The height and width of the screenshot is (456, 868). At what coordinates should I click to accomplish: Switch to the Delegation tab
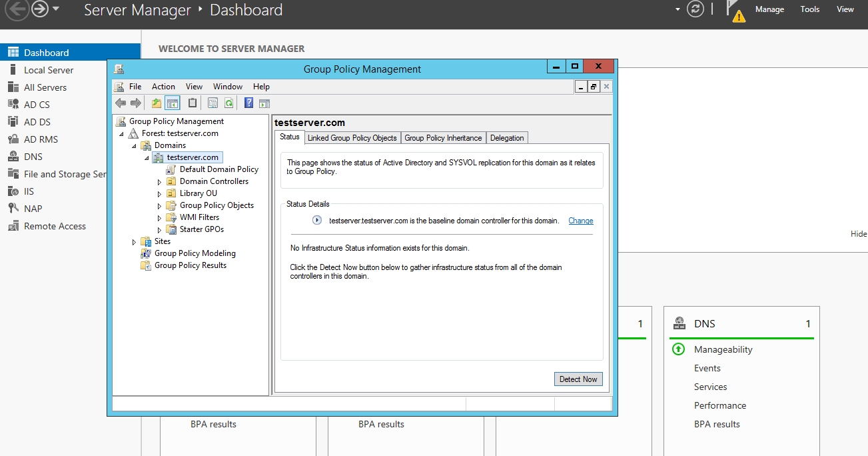[x=507, y=138]
